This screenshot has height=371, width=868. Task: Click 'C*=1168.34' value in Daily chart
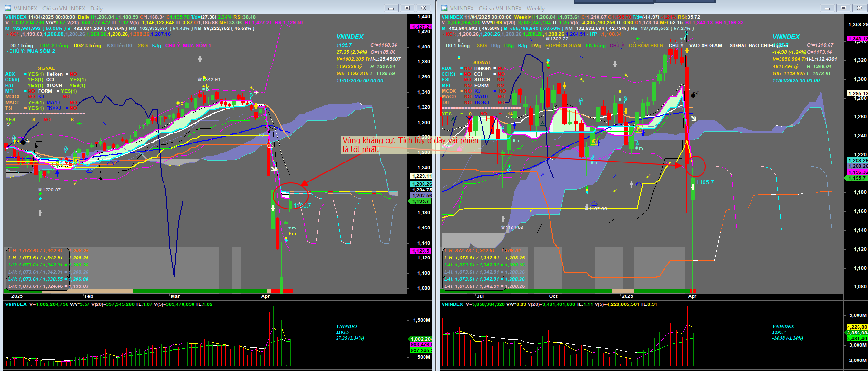pyautogui.click(x=384, y=45)
